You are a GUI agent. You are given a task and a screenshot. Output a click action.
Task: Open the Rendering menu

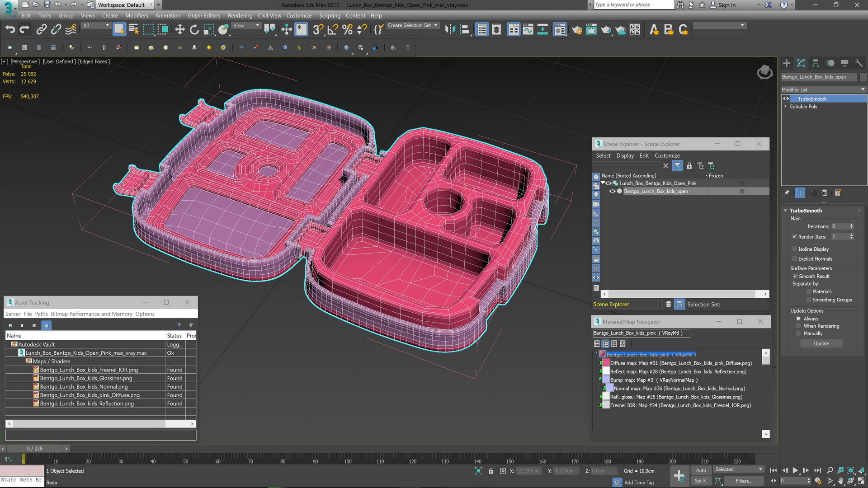pyautogui.click(x=240, y=15)
